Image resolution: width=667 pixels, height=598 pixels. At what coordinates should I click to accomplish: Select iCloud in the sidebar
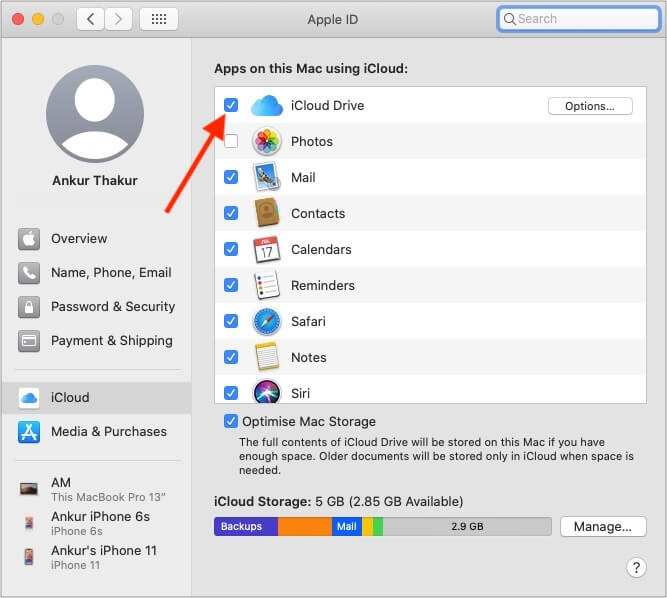pos(97,398)
